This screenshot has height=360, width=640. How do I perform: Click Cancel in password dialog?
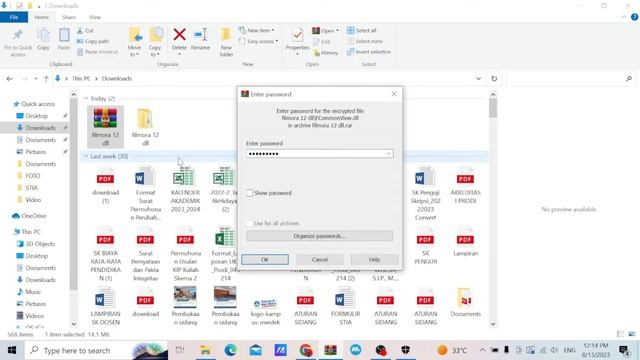(320, 260)
